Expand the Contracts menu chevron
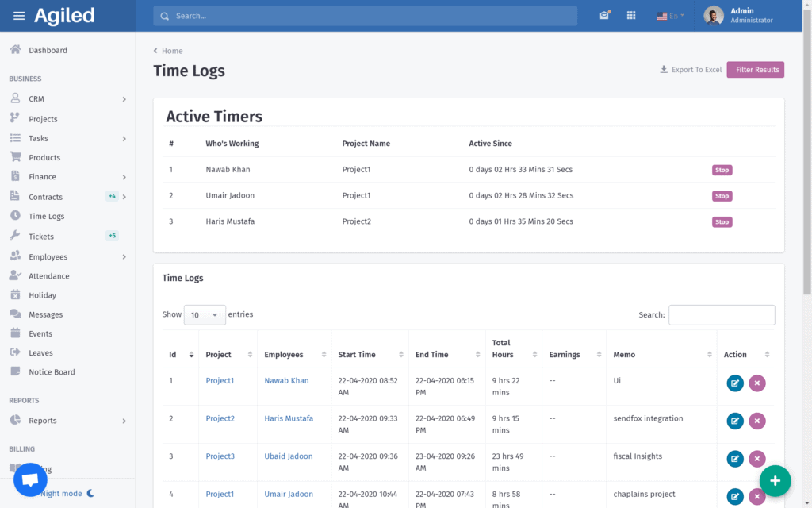Image resolution: width=812 pixels, height=508 pixels. (124, 197)
